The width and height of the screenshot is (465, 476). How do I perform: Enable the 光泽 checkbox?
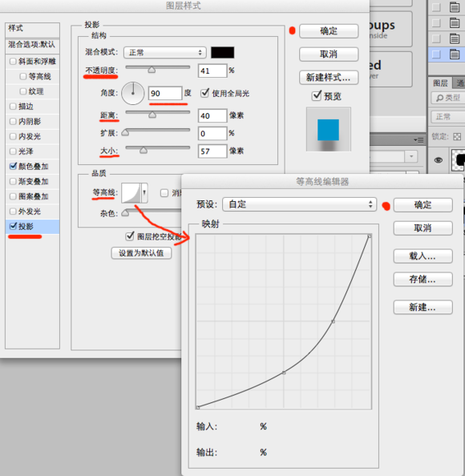tap(13, 151)
